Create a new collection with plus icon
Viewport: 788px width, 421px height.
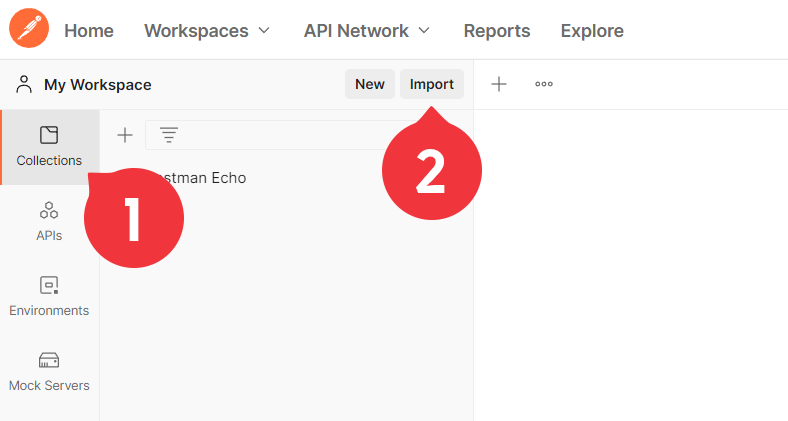[125, 135]
